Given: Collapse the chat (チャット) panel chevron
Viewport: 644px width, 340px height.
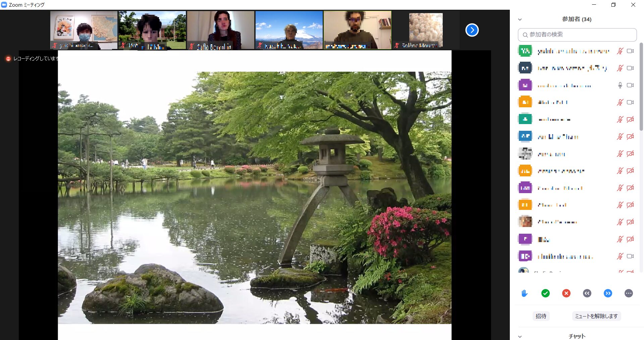Looking at the screenshot, I should tap(520, 336).
